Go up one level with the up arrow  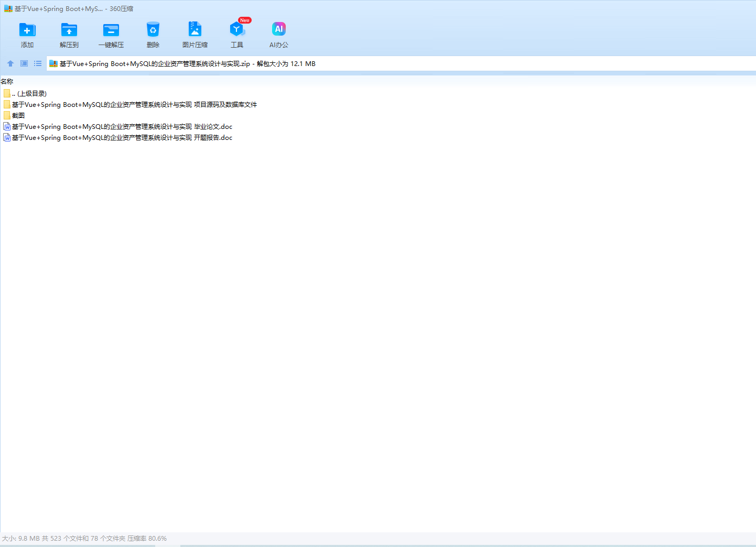pos(10,63)
